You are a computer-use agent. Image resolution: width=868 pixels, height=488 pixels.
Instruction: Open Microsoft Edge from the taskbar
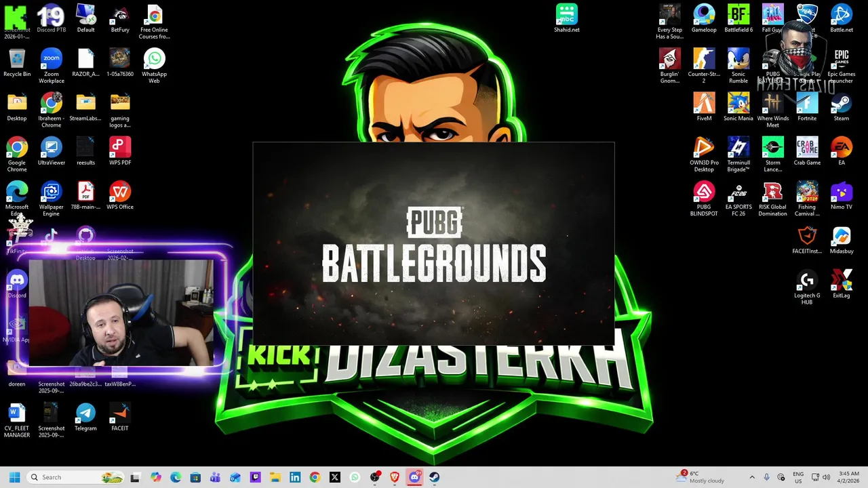pos(176,477)
